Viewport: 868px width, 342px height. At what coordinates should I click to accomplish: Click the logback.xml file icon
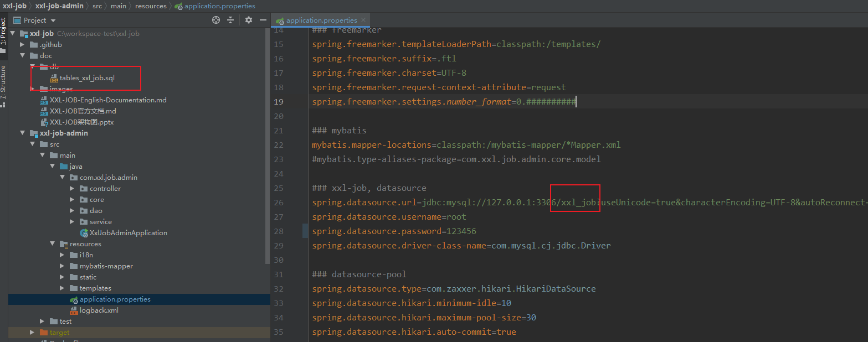pyautogui.click(x=74, y=310)
